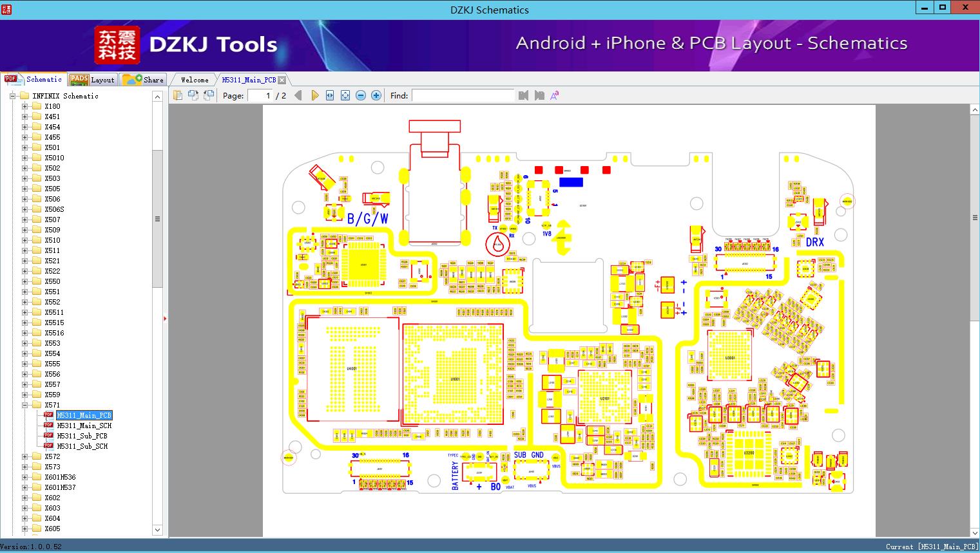Close the H5311_Main_PCB tab
This screenshot has width=980, height=553.
tap(282, 80)
